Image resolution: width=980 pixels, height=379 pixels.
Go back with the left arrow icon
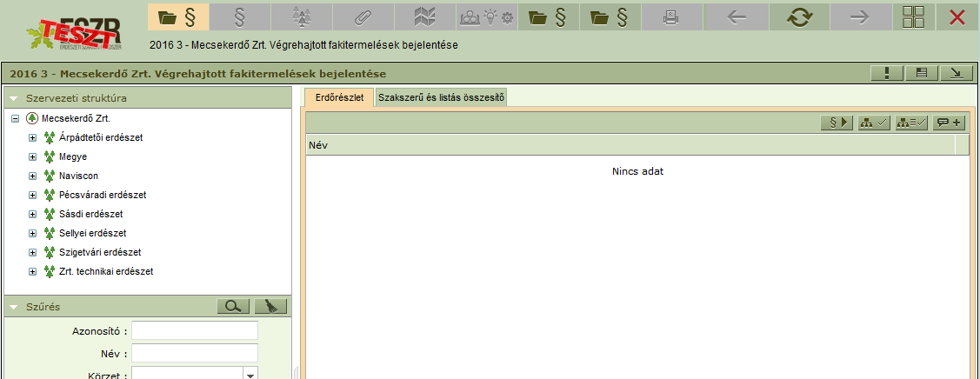(737, 17)
